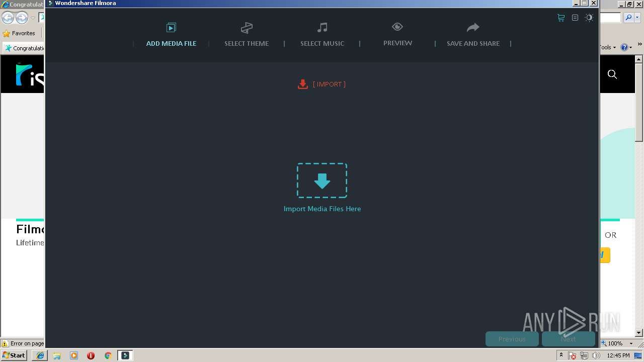
Task: Click the Error on page warning
Action: coord(23,343)
